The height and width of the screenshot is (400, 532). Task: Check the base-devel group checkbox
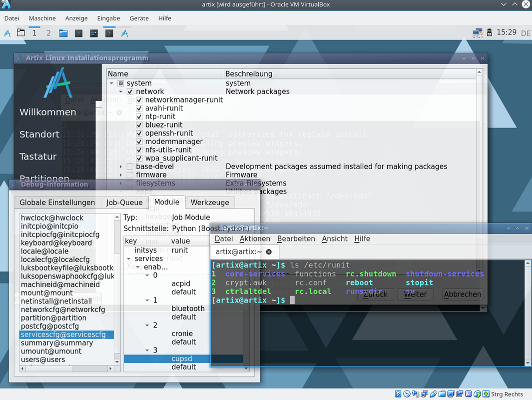130,166
